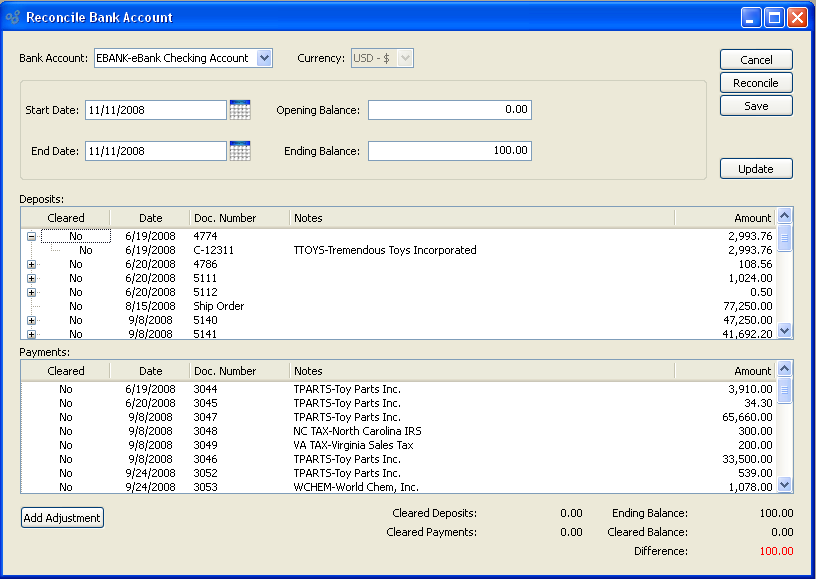Image resolution: width=816 pixels, height=579 pixels.
Task: Open the Bank Account dropdown
Action: coord(264,58)
